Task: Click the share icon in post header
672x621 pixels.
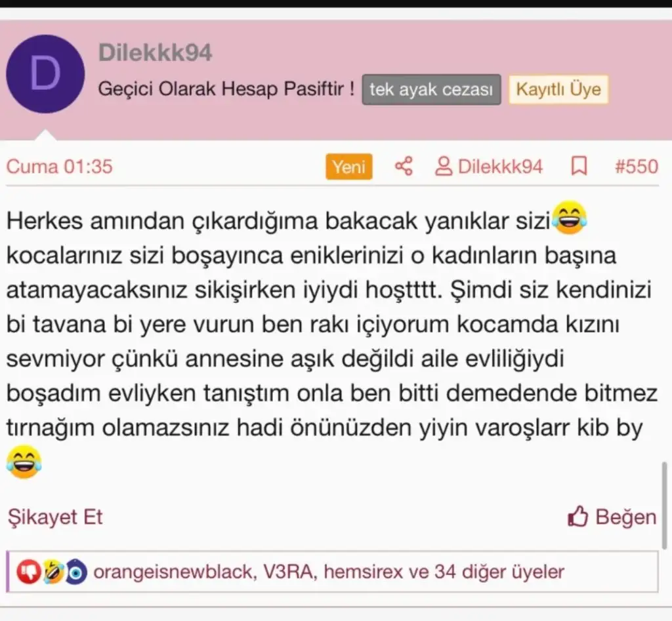Action: tap(404, 166)
